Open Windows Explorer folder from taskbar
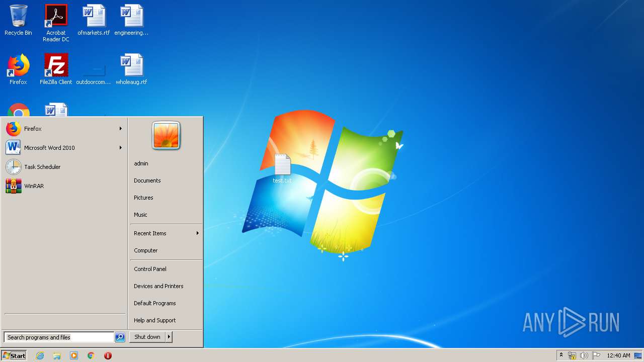This screenshot has width=644, height=362. [57, 355]
